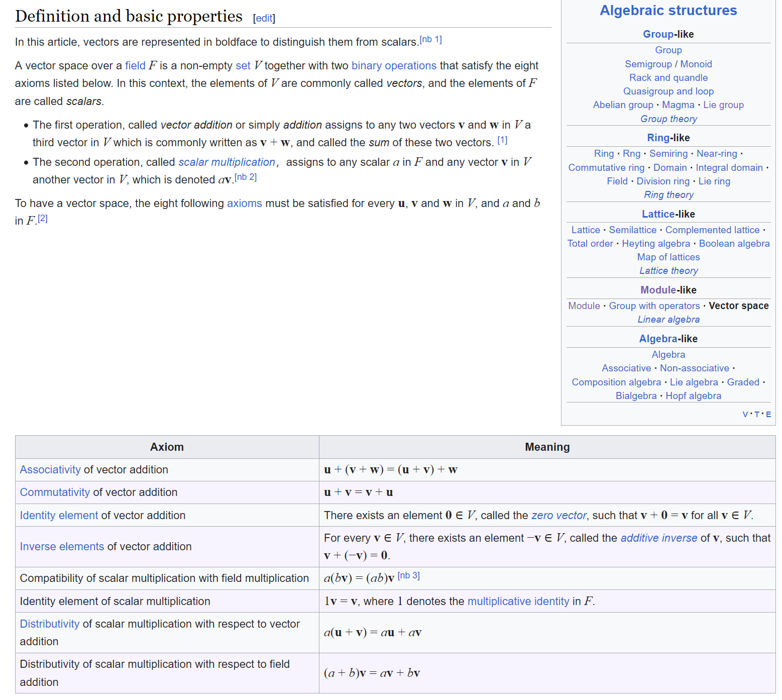Follow the 'additive inverse' link
Viewport: 782px width, 700px height.
658,538
